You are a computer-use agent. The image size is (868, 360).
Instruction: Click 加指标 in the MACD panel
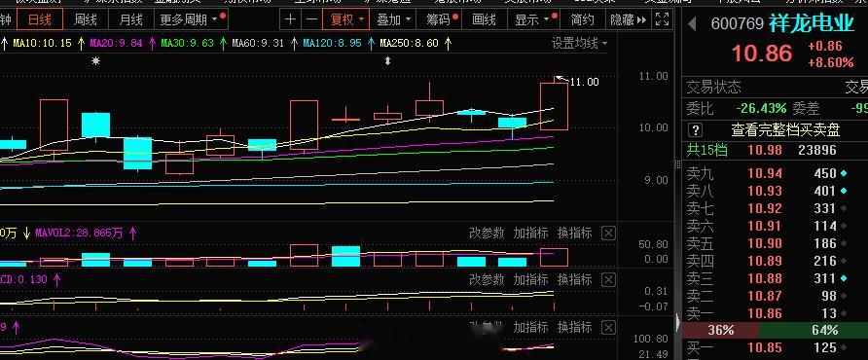pyautogui.click(x=530, y=279)
